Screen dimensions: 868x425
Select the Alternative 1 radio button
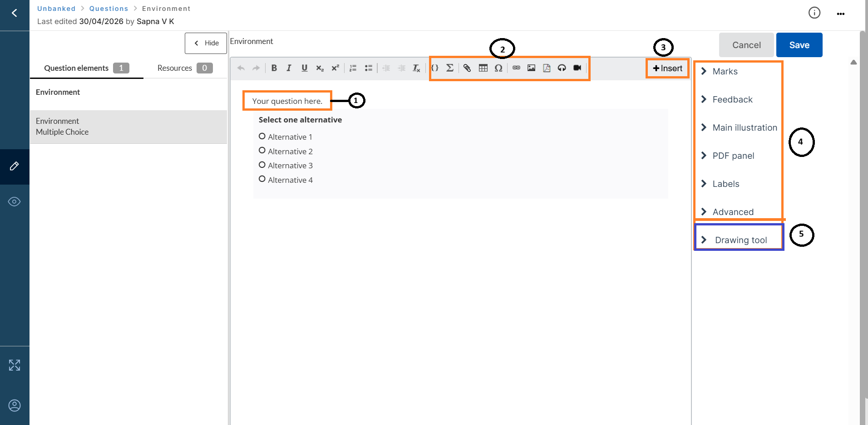click(262, 136)
